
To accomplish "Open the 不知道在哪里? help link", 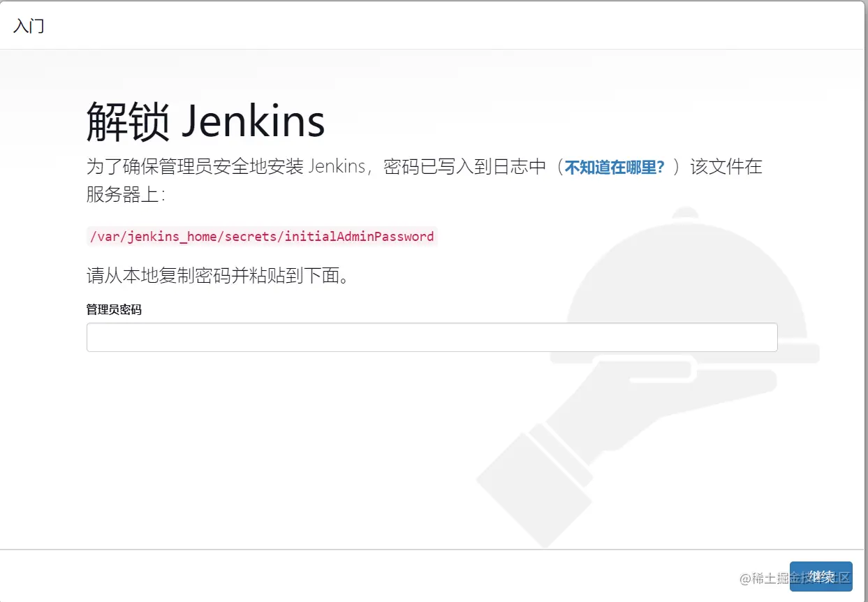I will pyautogui.click(x=615, y=167).
